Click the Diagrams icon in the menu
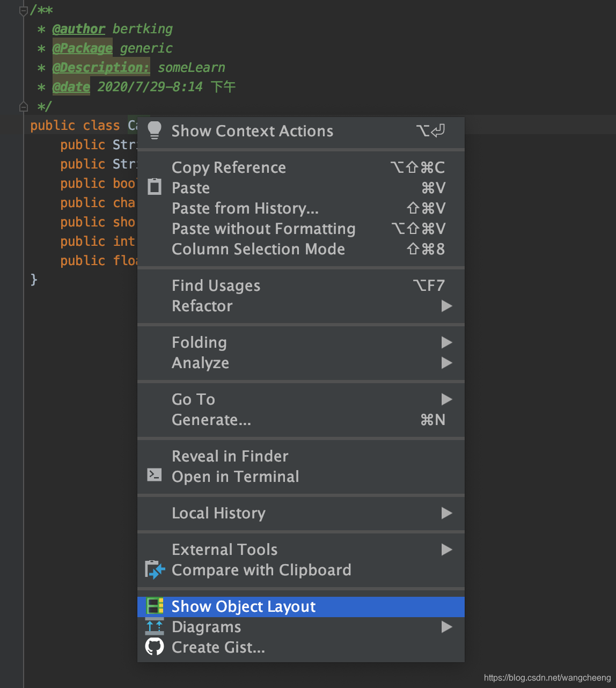The width and height of the screenshot is (616, 688). tap(155, 626)
